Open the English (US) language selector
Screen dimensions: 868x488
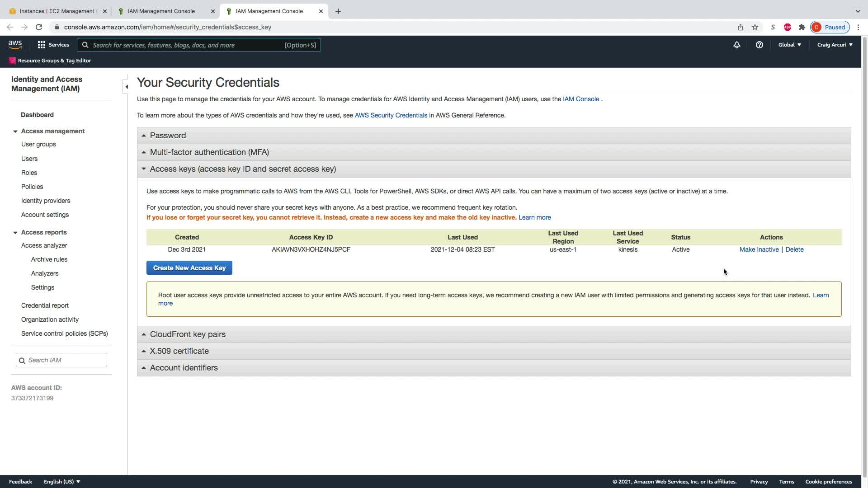(61, 482)
